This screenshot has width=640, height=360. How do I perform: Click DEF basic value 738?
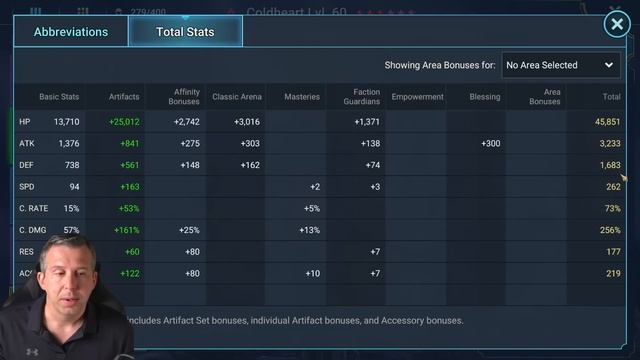[x=73, y=165]
